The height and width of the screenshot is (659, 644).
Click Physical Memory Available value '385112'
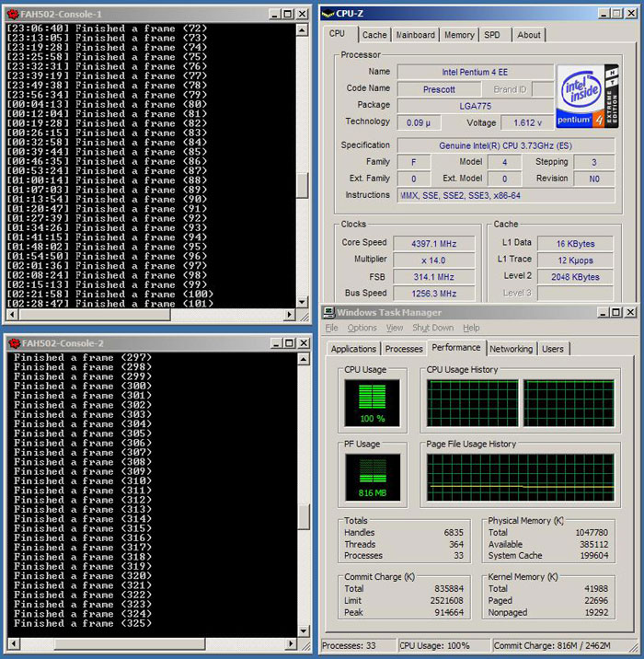593,545
